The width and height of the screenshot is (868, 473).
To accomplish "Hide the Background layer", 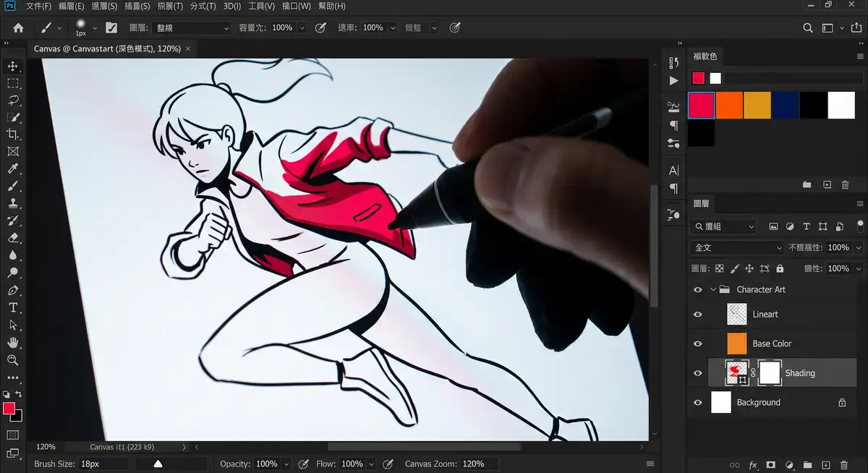I will pyautogui.click(x=698, y=402).
